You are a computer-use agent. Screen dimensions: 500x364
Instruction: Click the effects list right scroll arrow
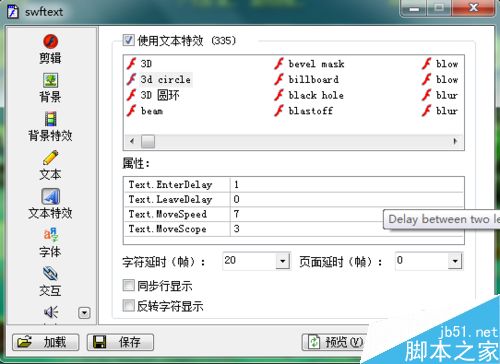coord(455,141)
